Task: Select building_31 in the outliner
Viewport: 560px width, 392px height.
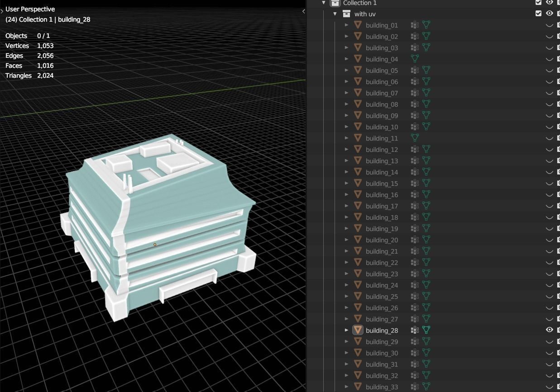Action: pos(382,364)
